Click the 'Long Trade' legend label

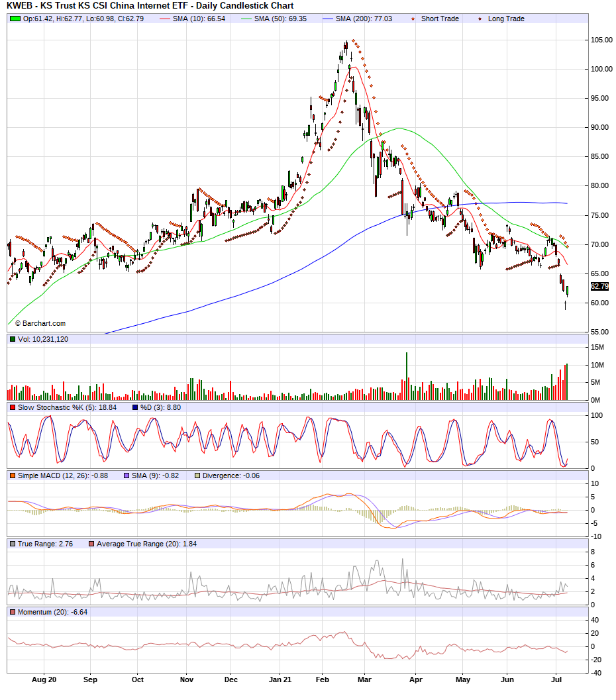[506, 19]
